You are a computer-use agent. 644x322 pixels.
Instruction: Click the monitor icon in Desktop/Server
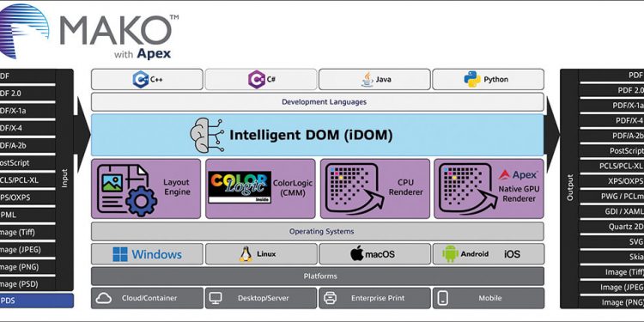(x=216, y=298)
